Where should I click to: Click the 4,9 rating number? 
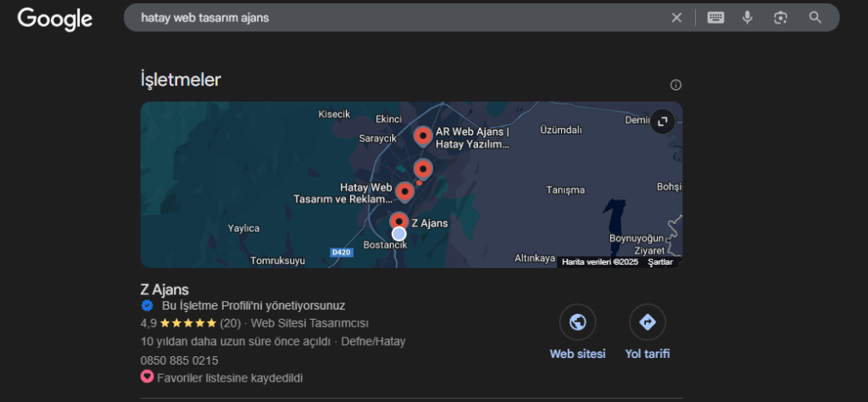pos(148,323)
